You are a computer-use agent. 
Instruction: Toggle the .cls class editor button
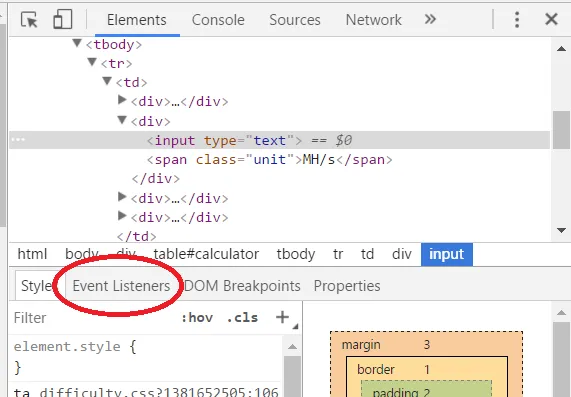point(242,318)
